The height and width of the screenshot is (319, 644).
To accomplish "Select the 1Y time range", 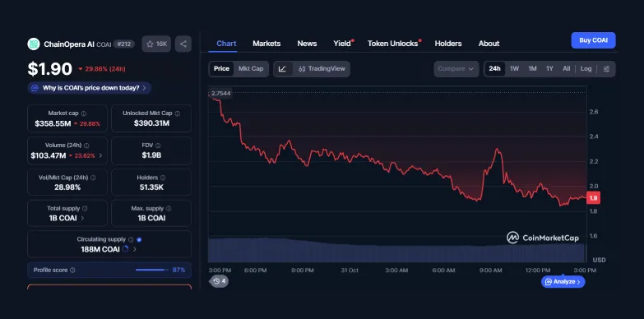I will click(x=549, y=69).
